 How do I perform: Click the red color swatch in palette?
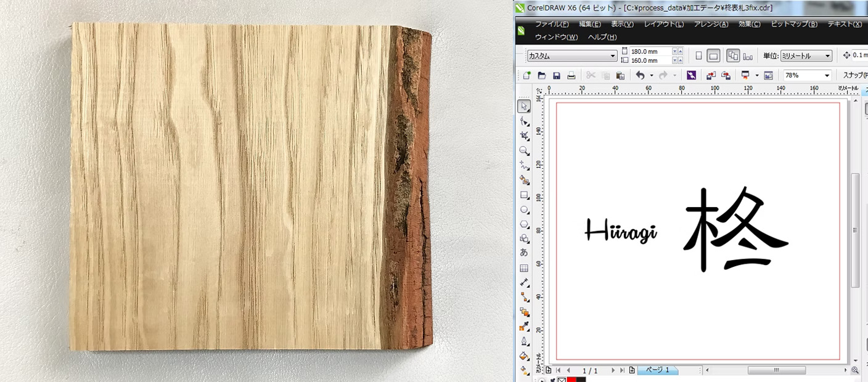tap(571, 380)
